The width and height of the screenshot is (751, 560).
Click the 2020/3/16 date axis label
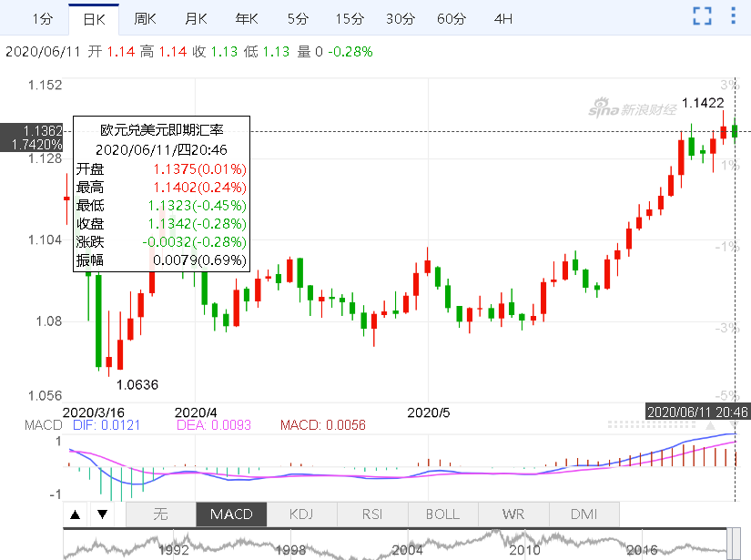94,412
